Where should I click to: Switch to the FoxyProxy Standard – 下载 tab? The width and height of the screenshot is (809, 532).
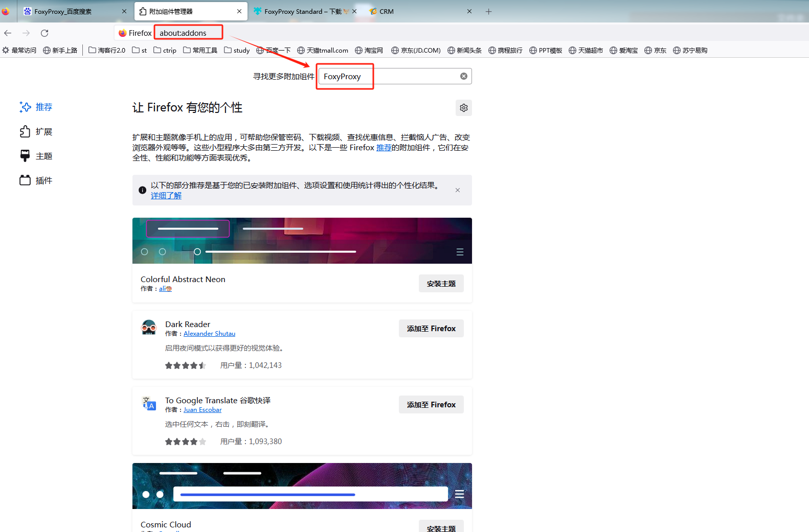(x=302, y=11)
